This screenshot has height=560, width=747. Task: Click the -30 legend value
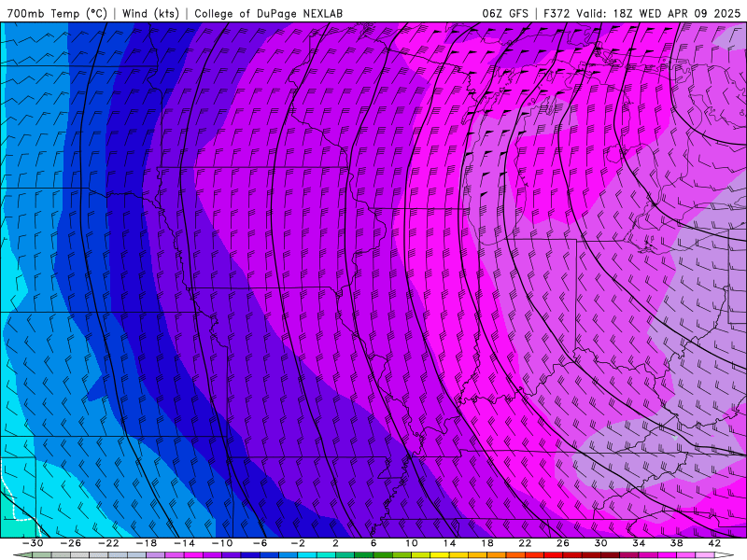[x=33, y=543]
